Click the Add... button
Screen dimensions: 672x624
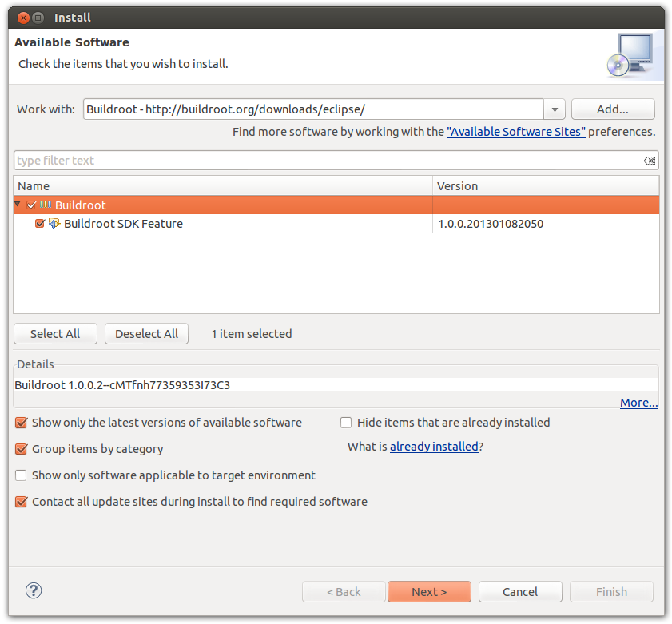click(x=613, y=109)
